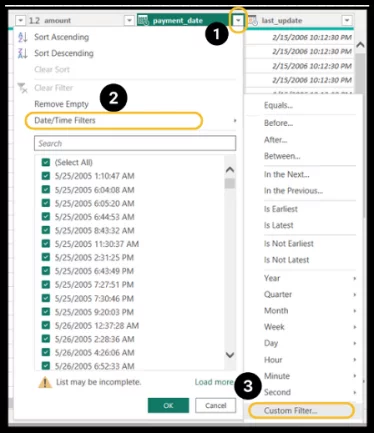
Task: Click the last_update date/time type icon
Action: [253, 21]
